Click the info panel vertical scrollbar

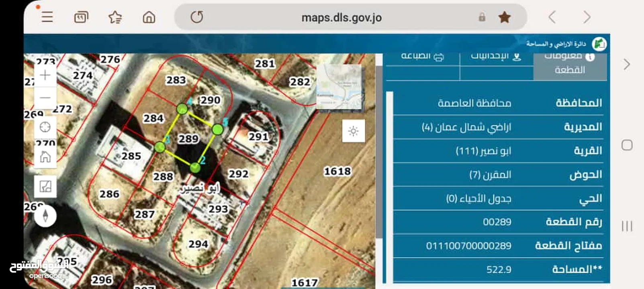coord(390,187)
